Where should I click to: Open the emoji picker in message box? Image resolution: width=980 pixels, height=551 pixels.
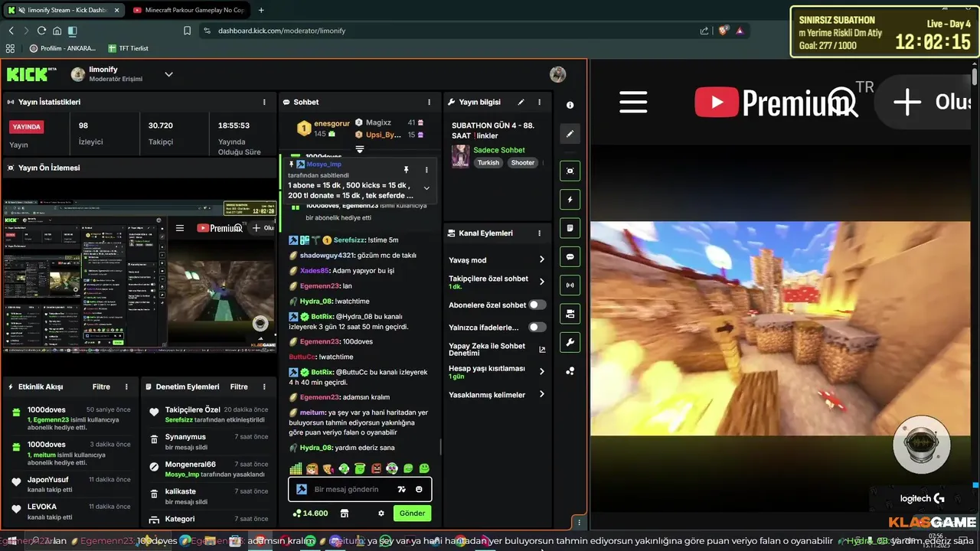click(x=419, y=489)
